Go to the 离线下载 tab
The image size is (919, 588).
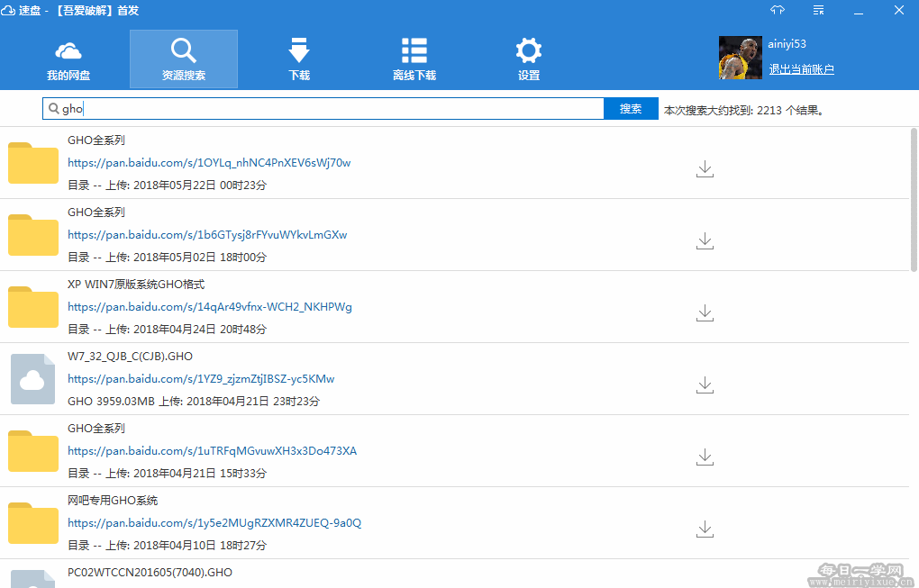tap(414, 59)
